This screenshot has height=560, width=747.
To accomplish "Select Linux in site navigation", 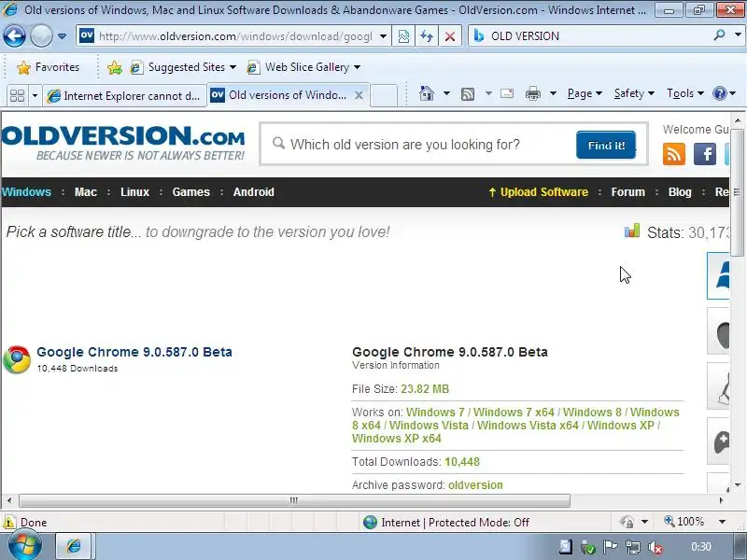I will [x=134, y=192].
